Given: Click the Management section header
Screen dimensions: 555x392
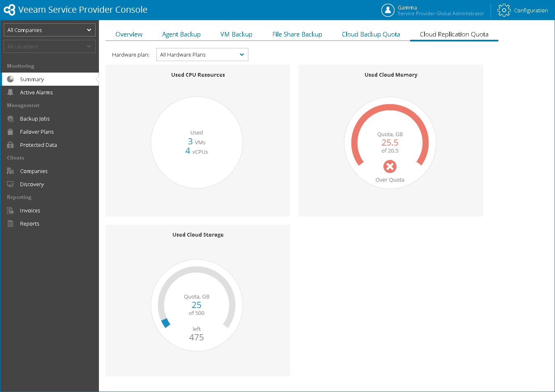Looking at the screenshot, I should point(23,105).
